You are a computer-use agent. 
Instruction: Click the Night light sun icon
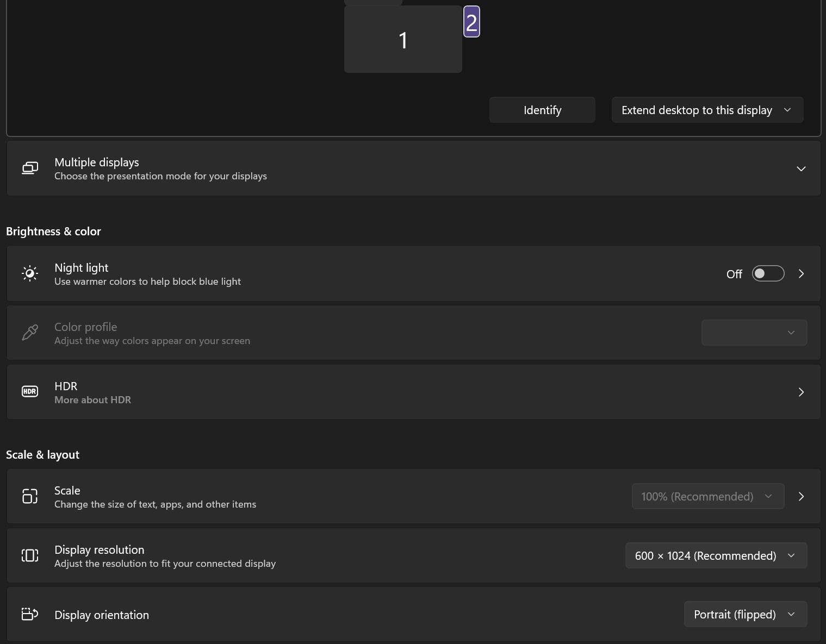30,273
